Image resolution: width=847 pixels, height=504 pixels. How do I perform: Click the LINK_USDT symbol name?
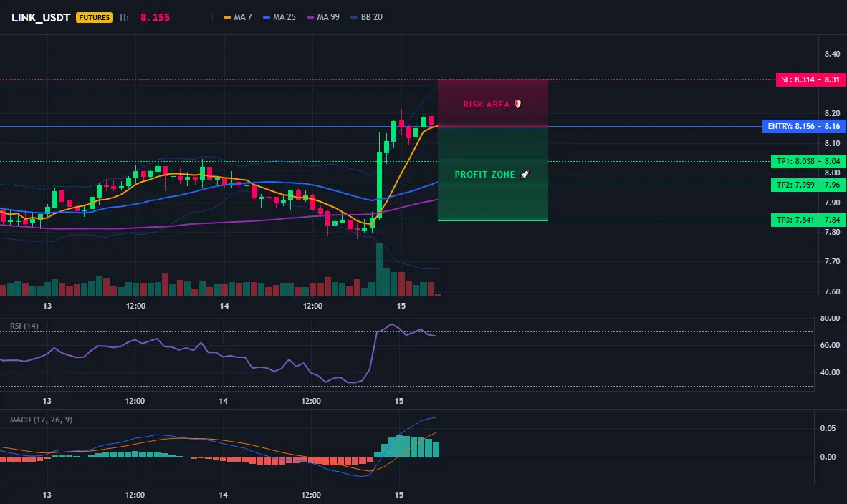tap(41, 17)
